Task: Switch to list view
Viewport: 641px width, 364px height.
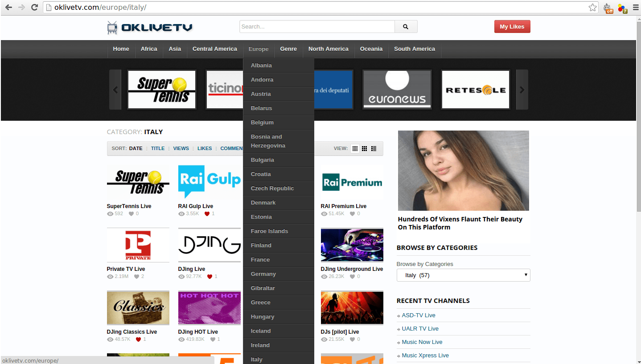Action: 374,148
